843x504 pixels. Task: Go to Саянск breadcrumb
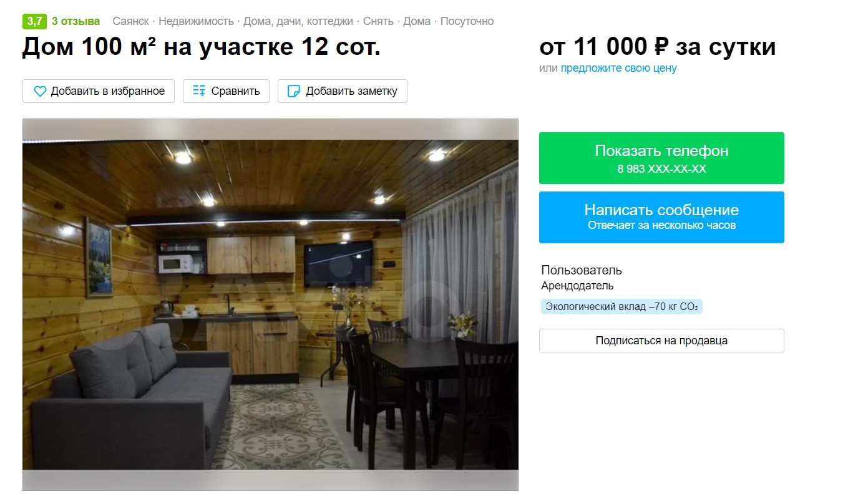click(x=130, y=21)
